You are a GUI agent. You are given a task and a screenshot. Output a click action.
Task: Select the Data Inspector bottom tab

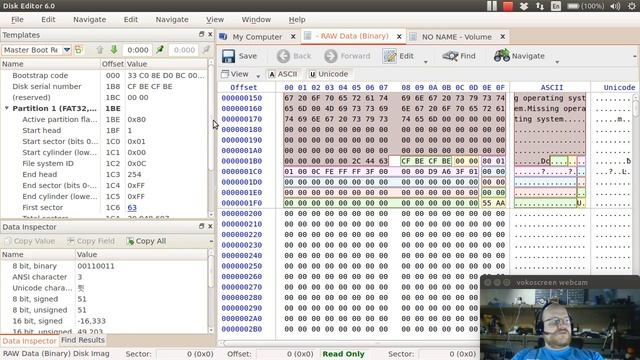point(29,341)
